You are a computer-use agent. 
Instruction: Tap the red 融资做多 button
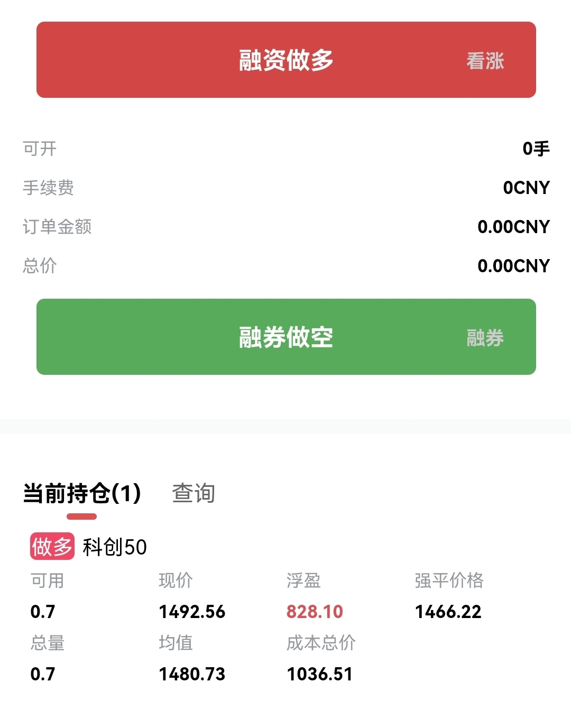tap(286, 60)
